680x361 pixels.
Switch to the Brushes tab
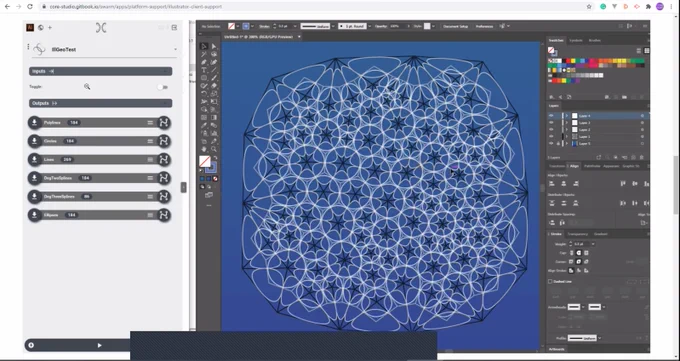coord(595,40)
